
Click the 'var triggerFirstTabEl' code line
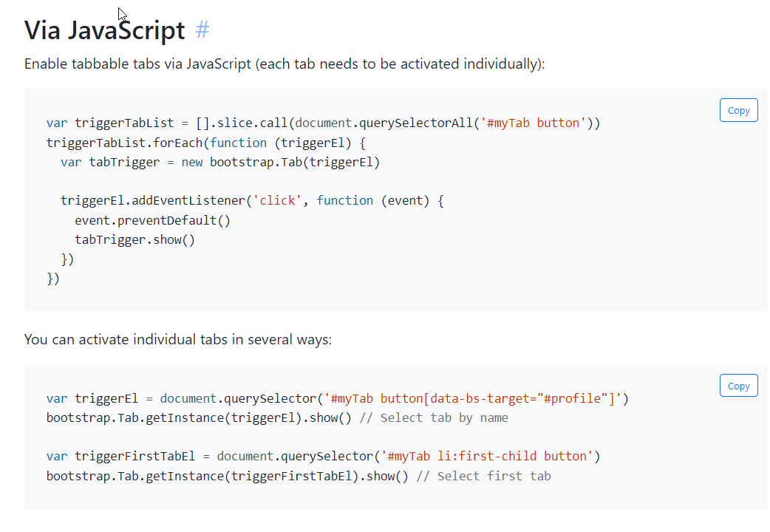pos(323,457)
